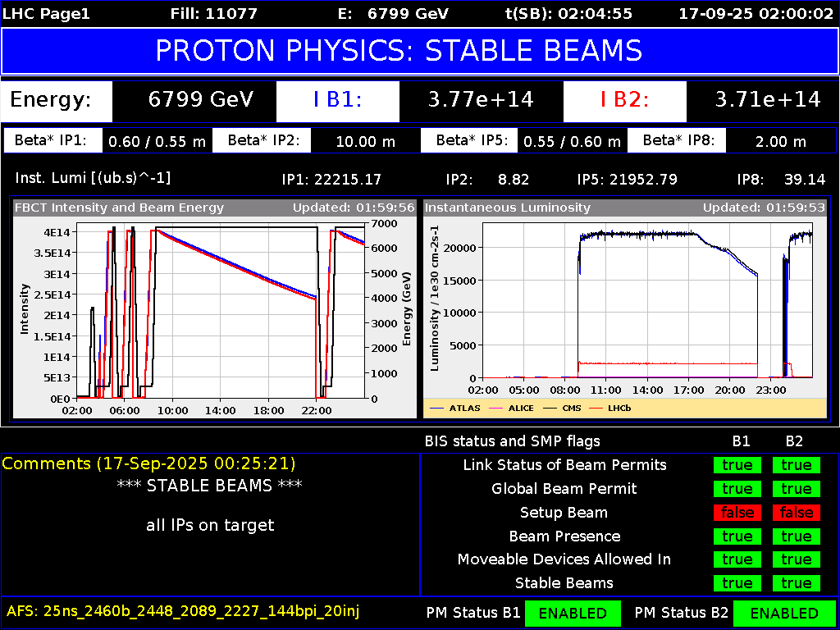Click inside the Instantaneous Luminosity plot area
Screen dimensions: 840x630
648,304
